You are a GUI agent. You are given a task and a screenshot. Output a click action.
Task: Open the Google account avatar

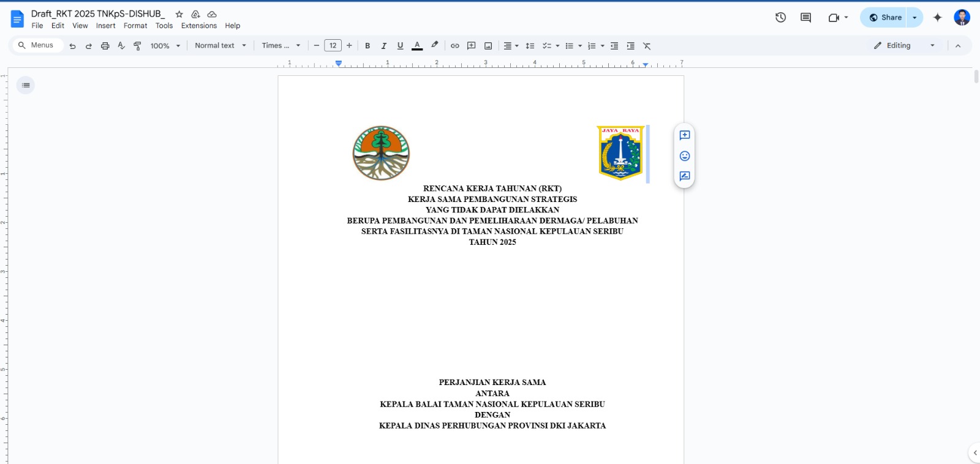pos(962,18)
